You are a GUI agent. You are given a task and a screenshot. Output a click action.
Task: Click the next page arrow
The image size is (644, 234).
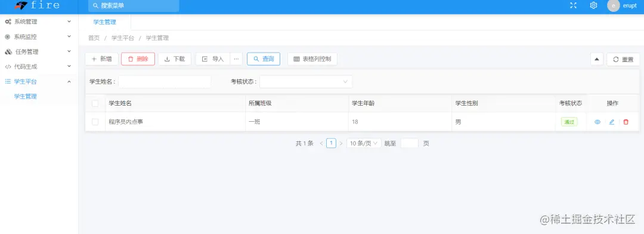click(341, 143)
